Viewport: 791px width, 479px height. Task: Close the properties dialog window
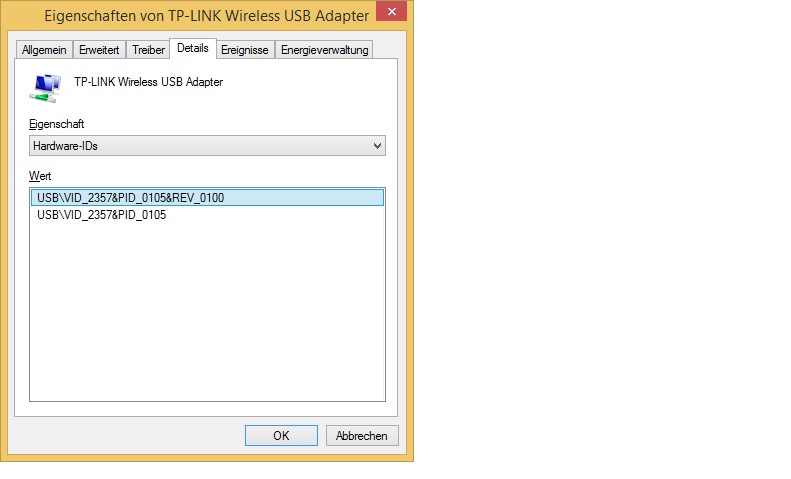coord(391,12)
